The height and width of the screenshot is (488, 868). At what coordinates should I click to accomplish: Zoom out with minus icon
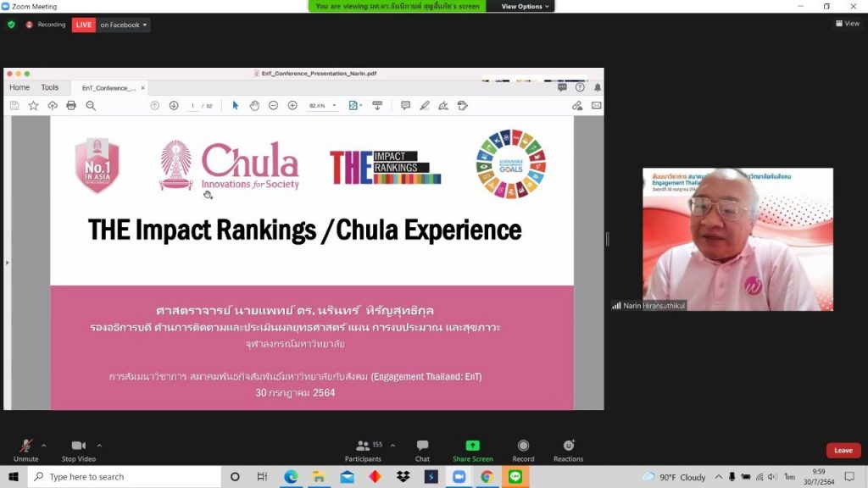coord(274,106)
